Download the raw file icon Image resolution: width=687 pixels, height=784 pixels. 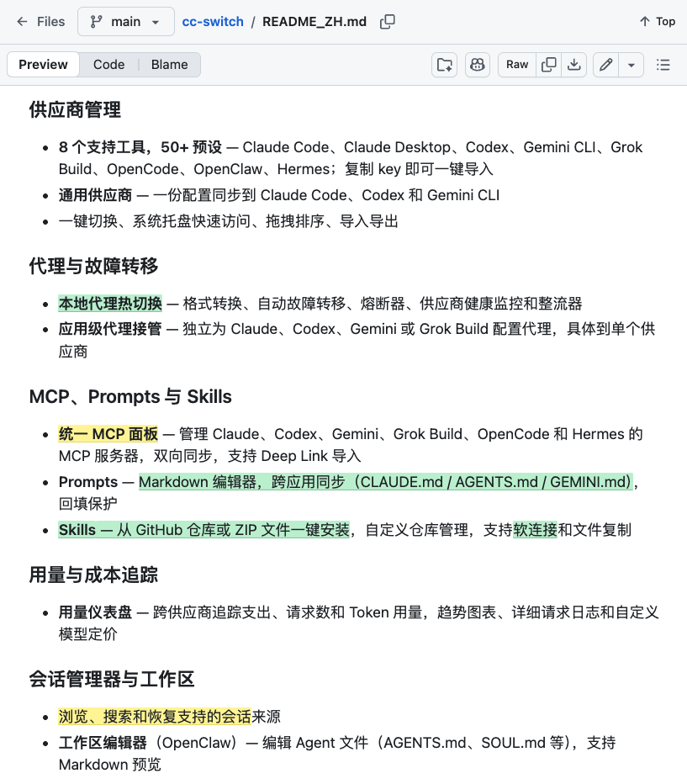click(574, 65)
